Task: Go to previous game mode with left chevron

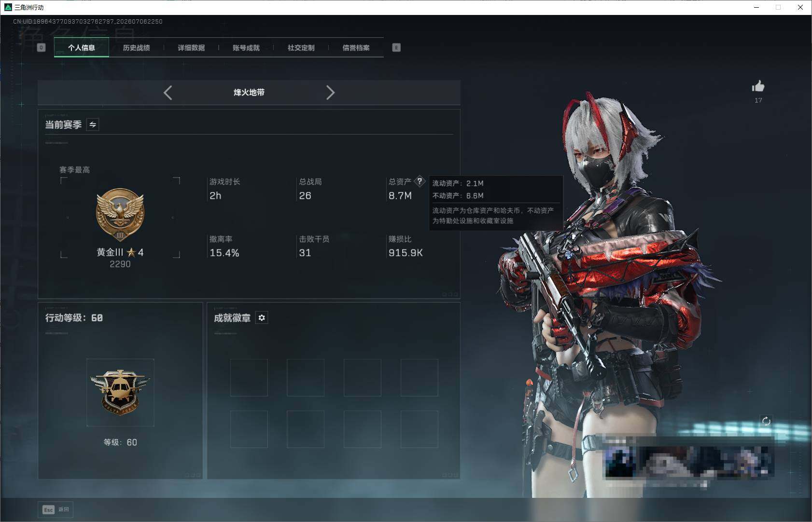Action: pos(168,93)
